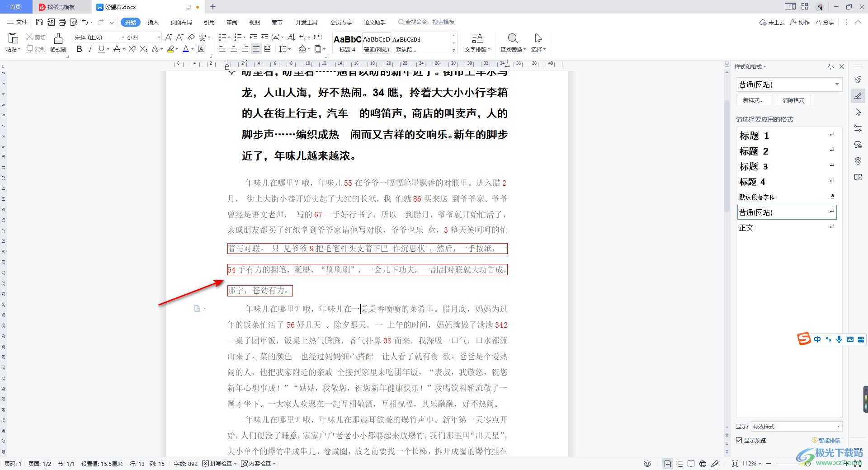Open the font size dropdown 小四
The image size is (868, 470).
pyautogui.click(x=159, y=37)
